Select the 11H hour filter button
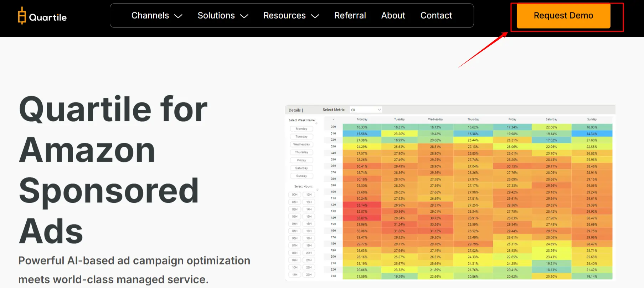The height and width of the screenshot is (288, 644). click(295, 275)
